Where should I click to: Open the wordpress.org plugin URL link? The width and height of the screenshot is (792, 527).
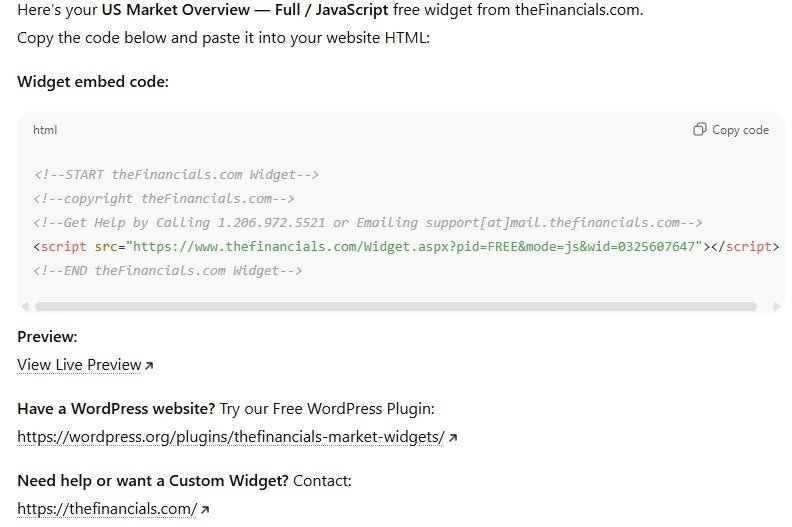point(231,437)
